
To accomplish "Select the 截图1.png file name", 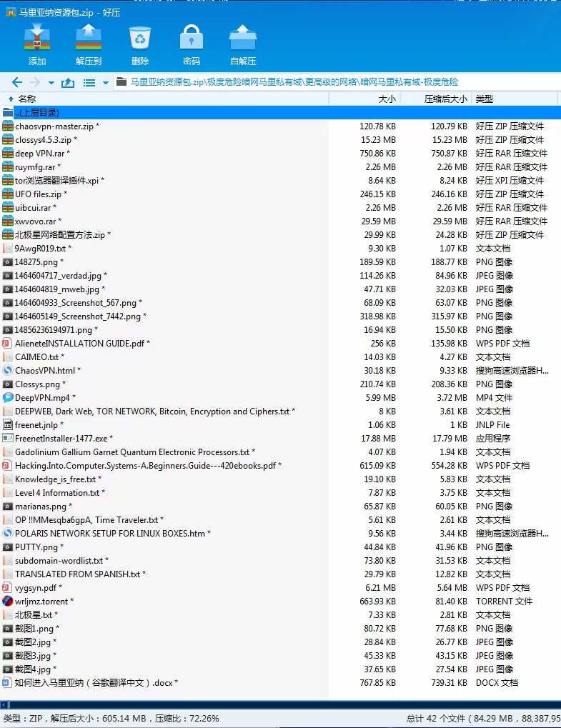I will 34,628.
